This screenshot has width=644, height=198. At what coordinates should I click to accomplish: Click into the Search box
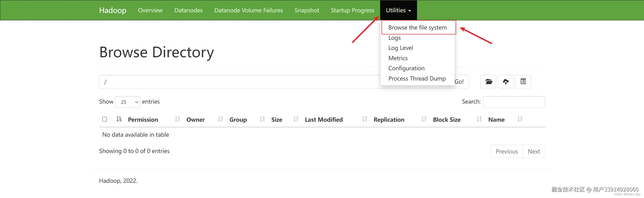point(514,102)
